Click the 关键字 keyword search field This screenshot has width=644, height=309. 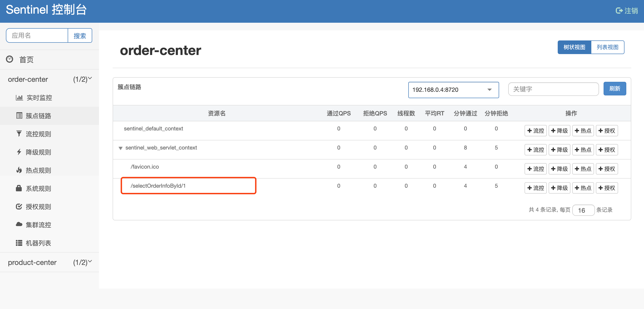(x=553, y=89)
